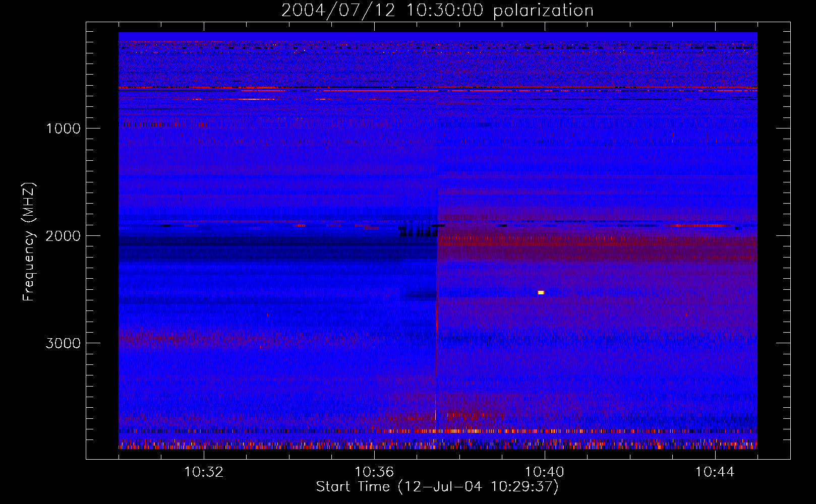
Task: Click the 10:36 time tick label
Action: [374, 472]
